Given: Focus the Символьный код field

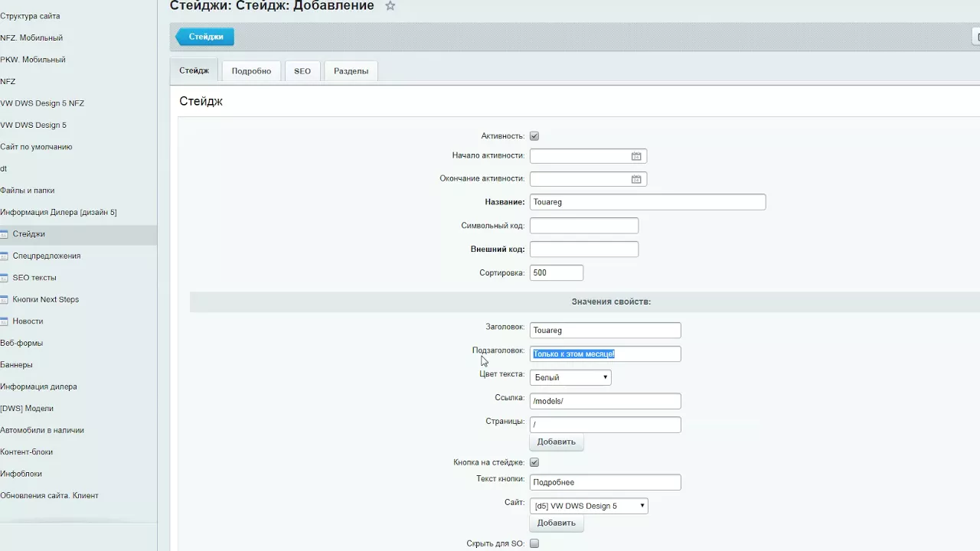Looking at the screenshot, I should click(584, 226).
